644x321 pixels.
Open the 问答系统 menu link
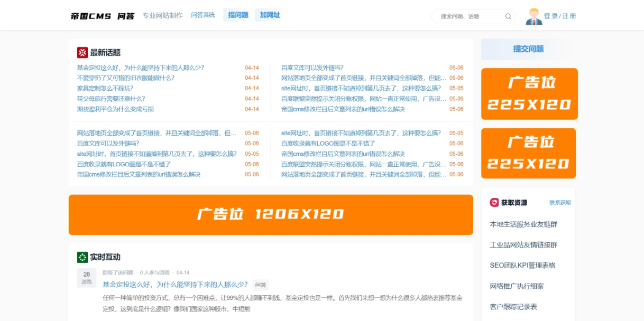203,15
